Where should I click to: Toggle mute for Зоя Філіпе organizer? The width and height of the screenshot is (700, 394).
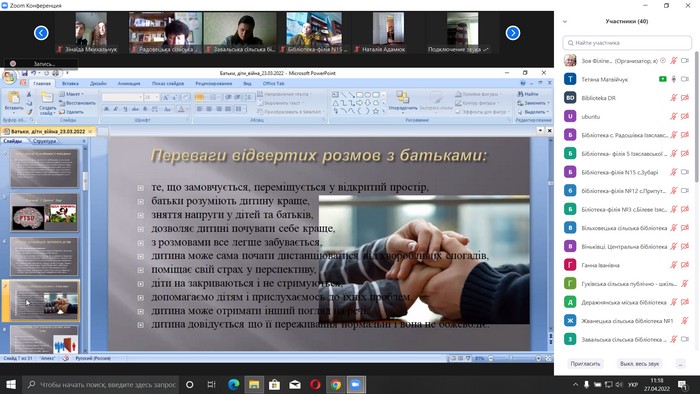click(x=674, y=60)
